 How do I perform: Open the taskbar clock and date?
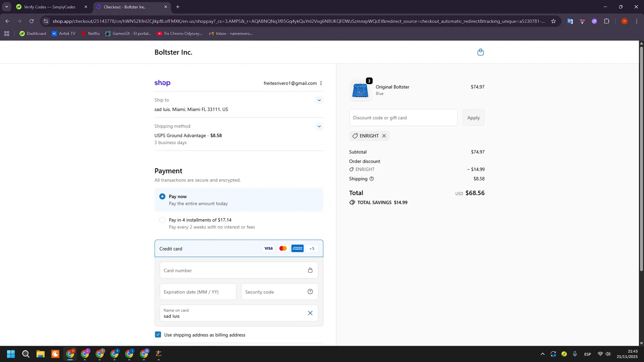[627, 354]
